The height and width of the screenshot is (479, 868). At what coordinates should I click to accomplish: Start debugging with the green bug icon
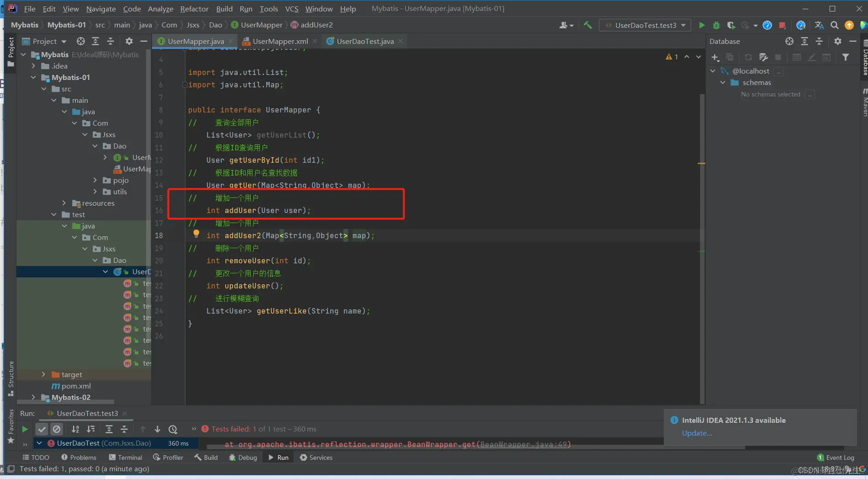716,25
